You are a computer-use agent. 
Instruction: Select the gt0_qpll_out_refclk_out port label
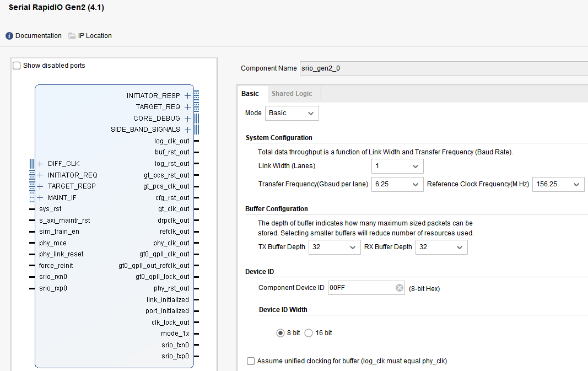coord(154,266)
